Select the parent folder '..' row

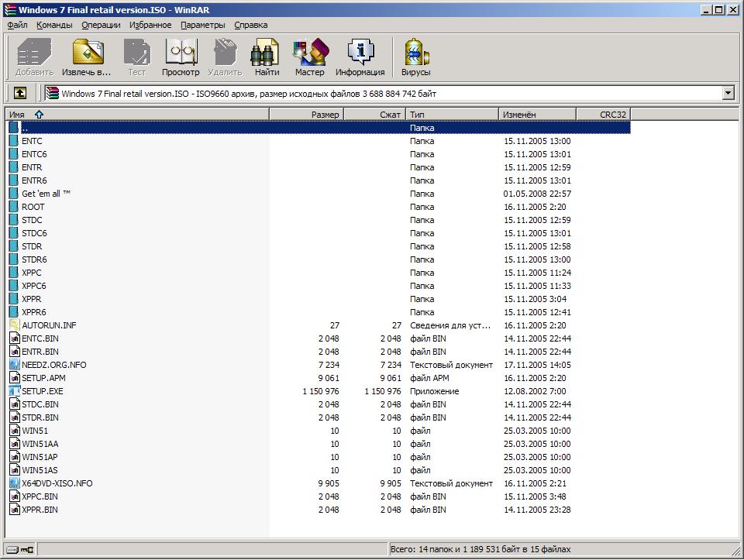pos(319,128)
